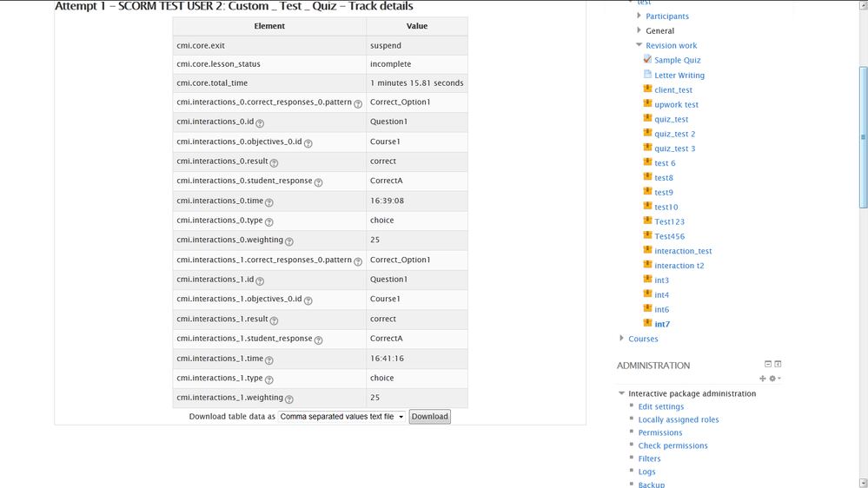Image resolution: width=868 pixels, height=488 pixels.
Task: Collapse Interactive package administration
Action: pyautogui.click(x=621, y=393)
